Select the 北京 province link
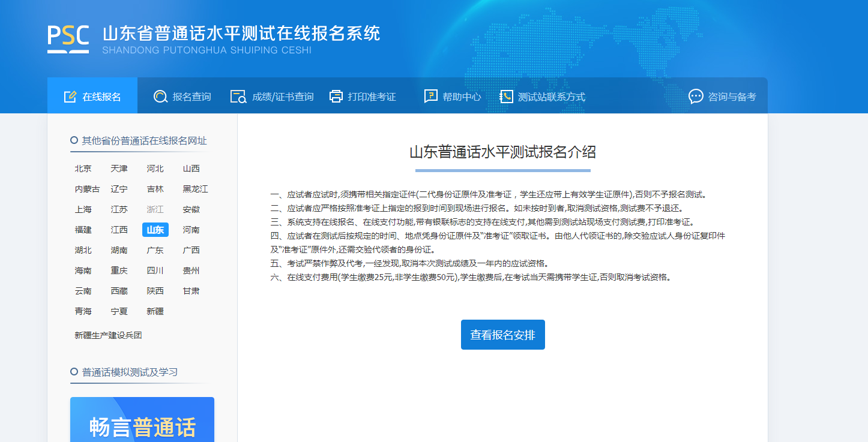 tap(83, 169)
